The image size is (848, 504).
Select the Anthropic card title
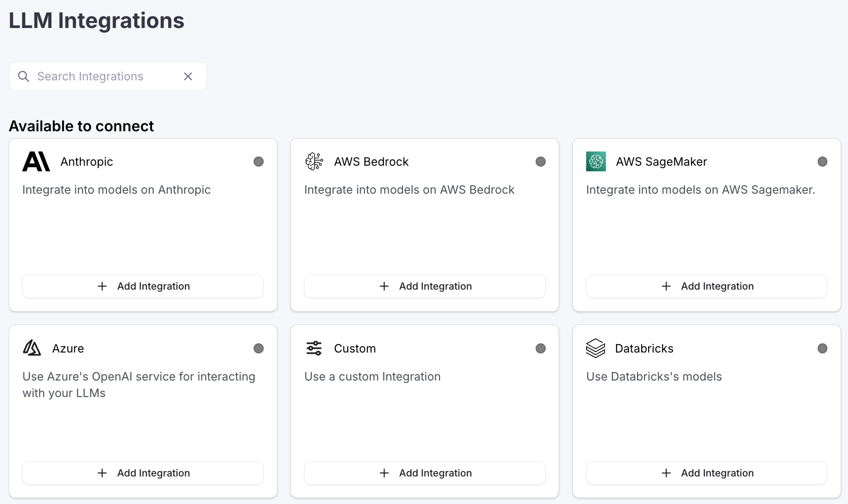tap(87, 162)
